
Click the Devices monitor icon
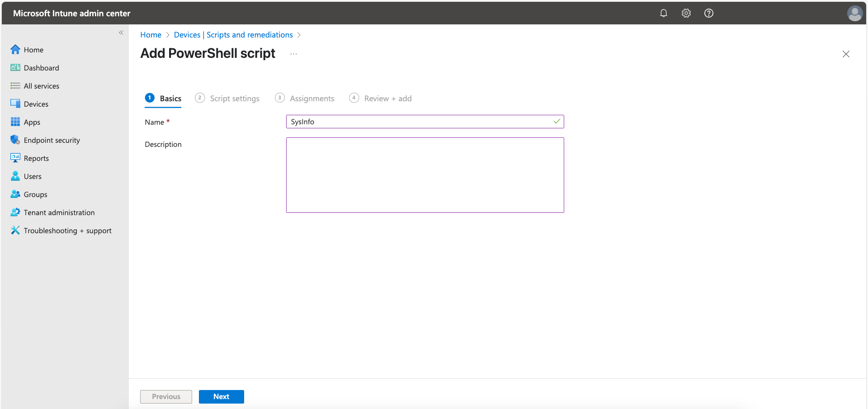coord(15,103)
